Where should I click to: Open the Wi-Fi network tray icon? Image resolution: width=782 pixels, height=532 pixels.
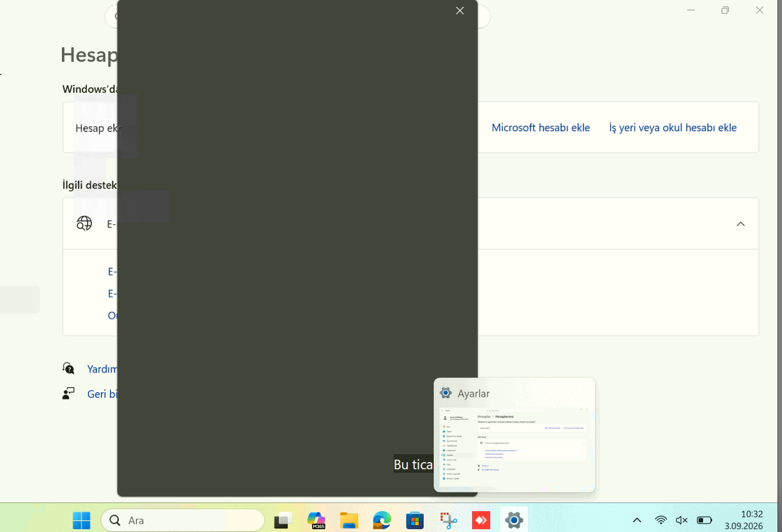[x=661, y=520]
